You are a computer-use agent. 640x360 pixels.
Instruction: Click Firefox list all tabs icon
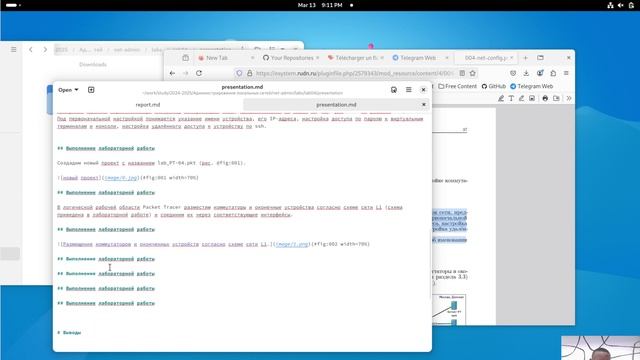click(540, 58)
